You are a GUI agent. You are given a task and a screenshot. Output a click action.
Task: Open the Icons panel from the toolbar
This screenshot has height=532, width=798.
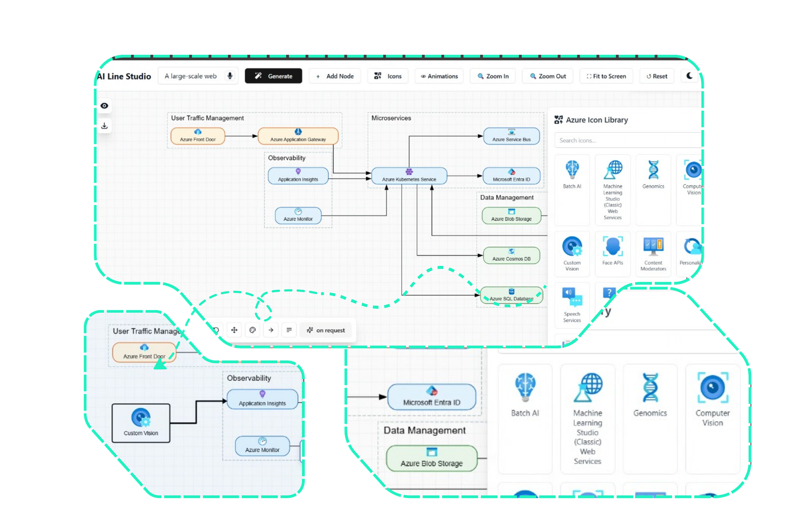pyautogui.click(x=388, y=76)
